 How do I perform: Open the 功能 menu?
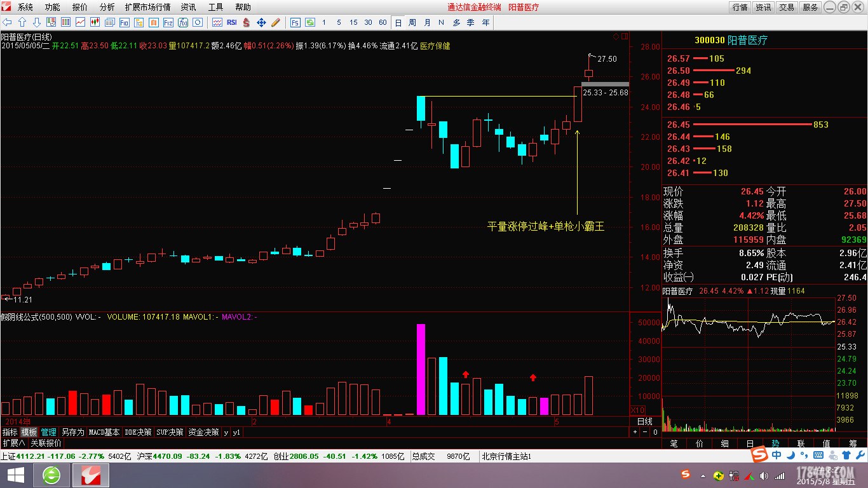coord(53,7)
